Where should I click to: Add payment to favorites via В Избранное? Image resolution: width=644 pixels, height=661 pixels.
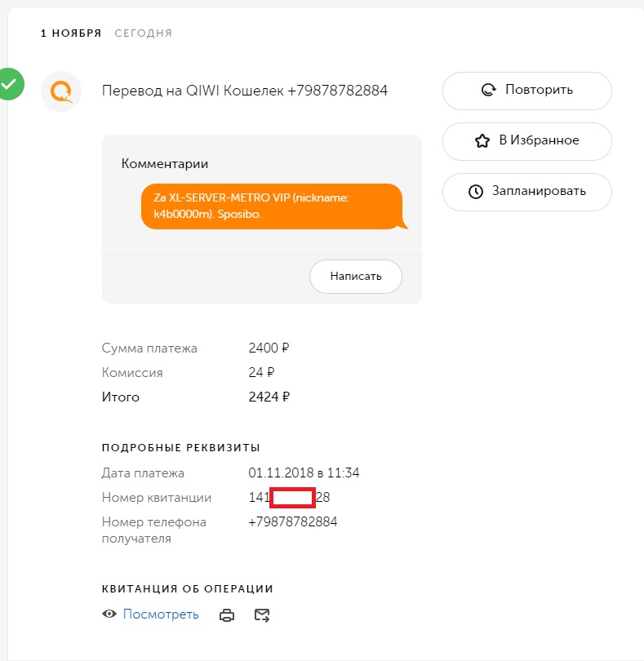526,140
